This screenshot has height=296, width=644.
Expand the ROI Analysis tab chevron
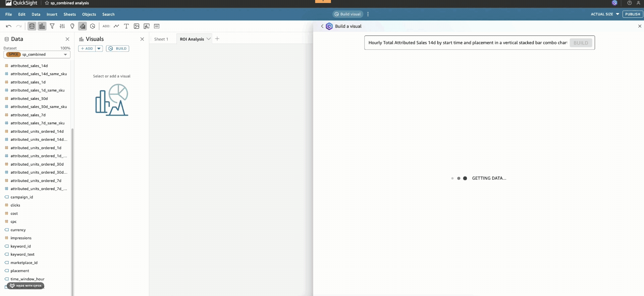pyautogui.click(x=209, y=39)
